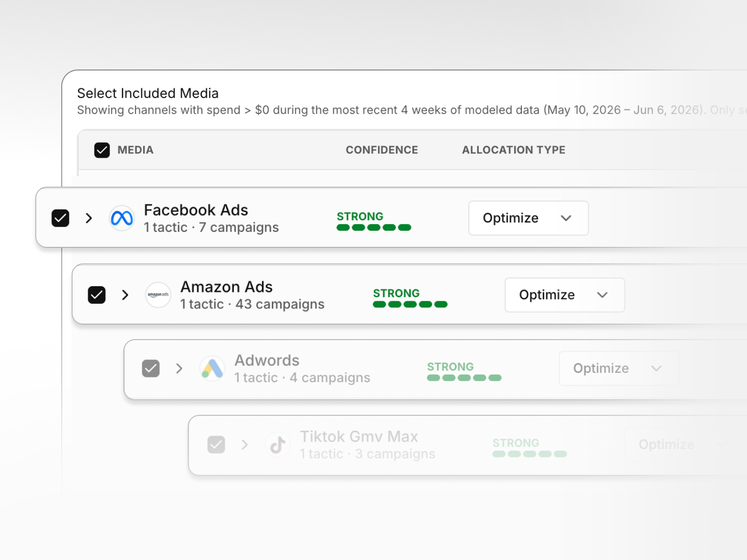Screen dimensions: 747x560
Task: Click the Amazon Ads logo icon
Action: (158, 295)
